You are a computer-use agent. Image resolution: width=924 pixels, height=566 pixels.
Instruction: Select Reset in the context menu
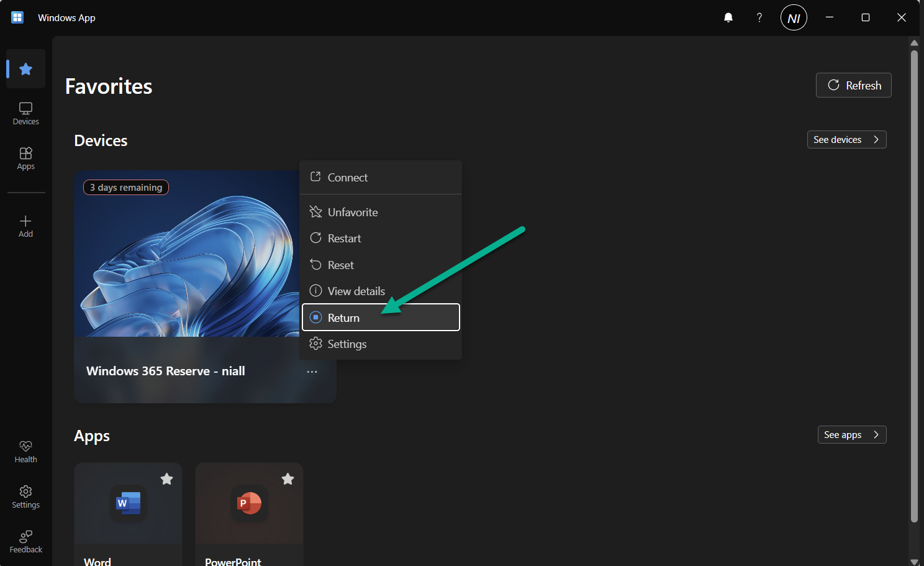381,265
